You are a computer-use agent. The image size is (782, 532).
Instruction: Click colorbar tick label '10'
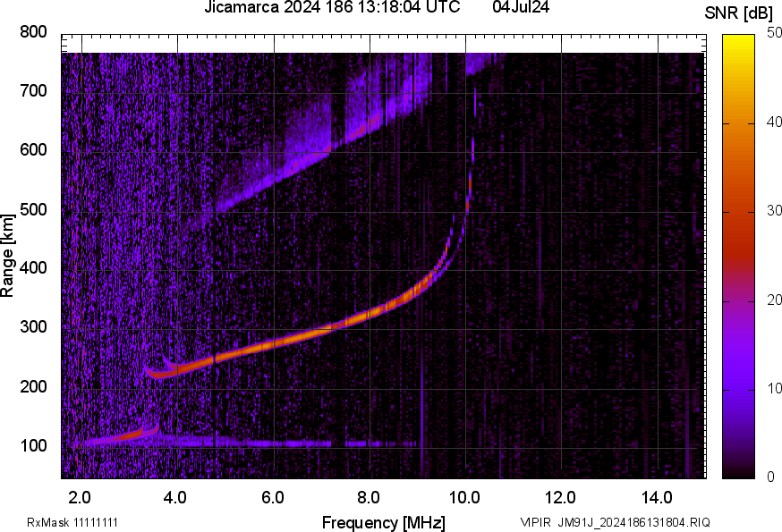(774, 389)
